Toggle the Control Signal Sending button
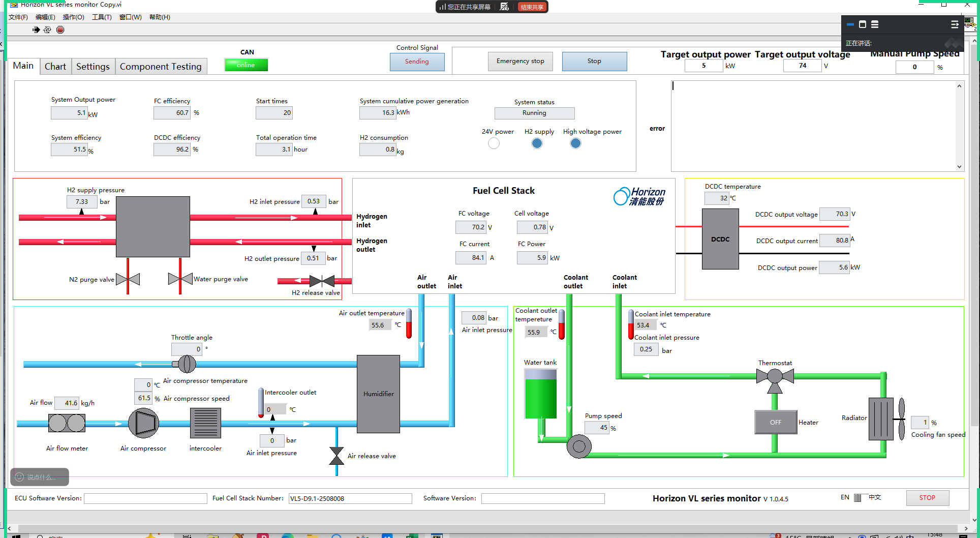Viewport: 980px width, 538px height. (417, 62)
